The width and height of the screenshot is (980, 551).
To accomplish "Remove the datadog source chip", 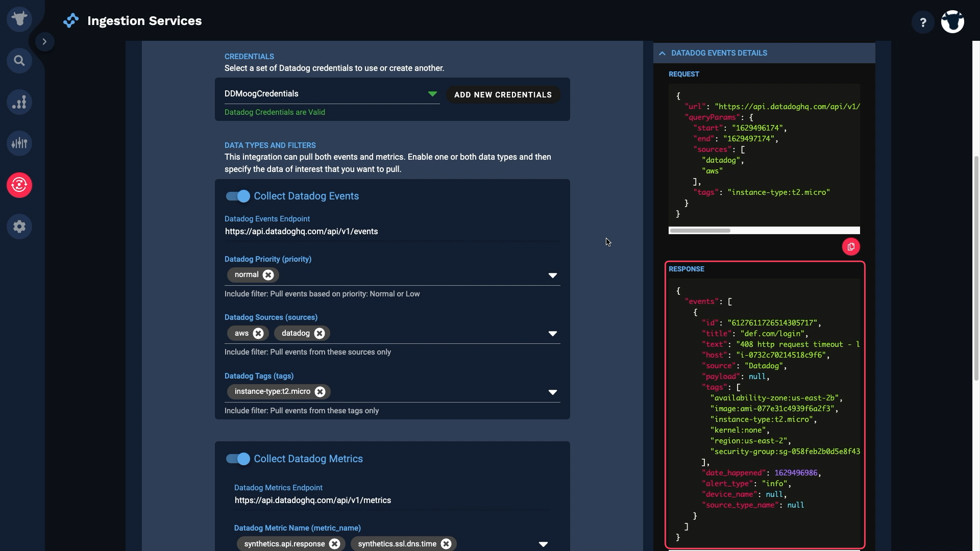I will (x=320, y=334).
